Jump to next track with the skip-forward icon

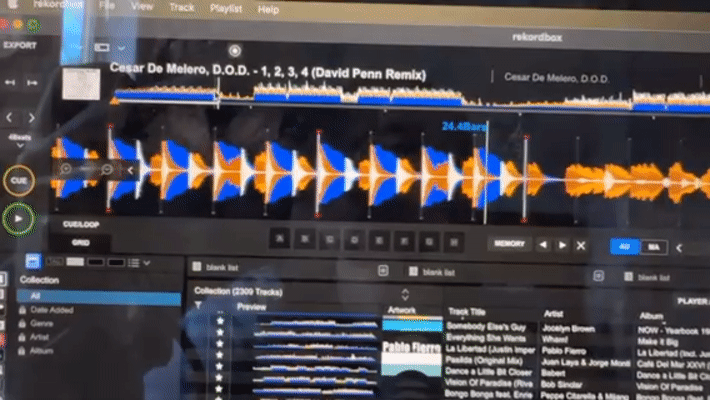coord(32,83)
